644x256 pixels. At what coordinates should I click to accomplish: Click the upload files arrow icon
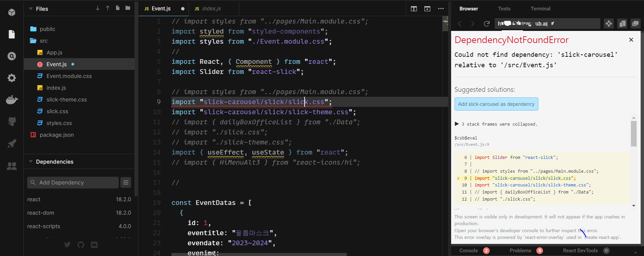108,8
